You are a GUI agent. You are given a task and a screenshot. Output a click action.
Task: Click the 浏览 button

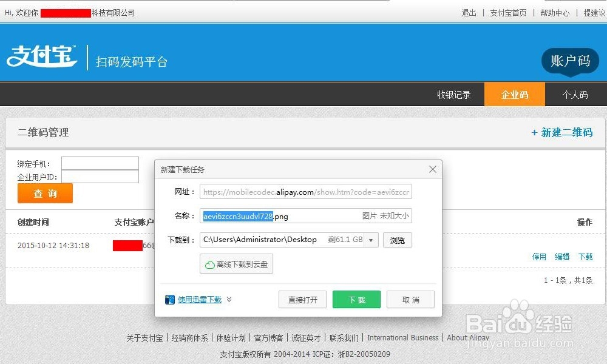tap(398, 240)
